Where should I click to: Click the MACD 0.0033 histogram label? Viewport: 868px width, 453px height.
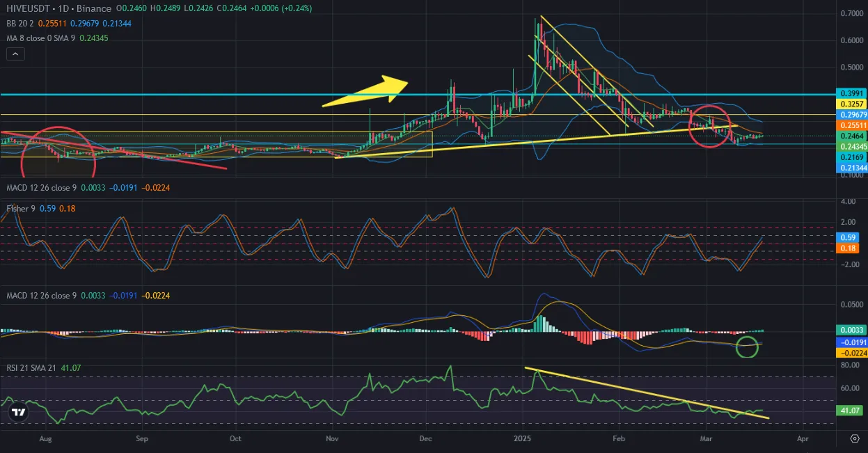click(x=851, y=330)
